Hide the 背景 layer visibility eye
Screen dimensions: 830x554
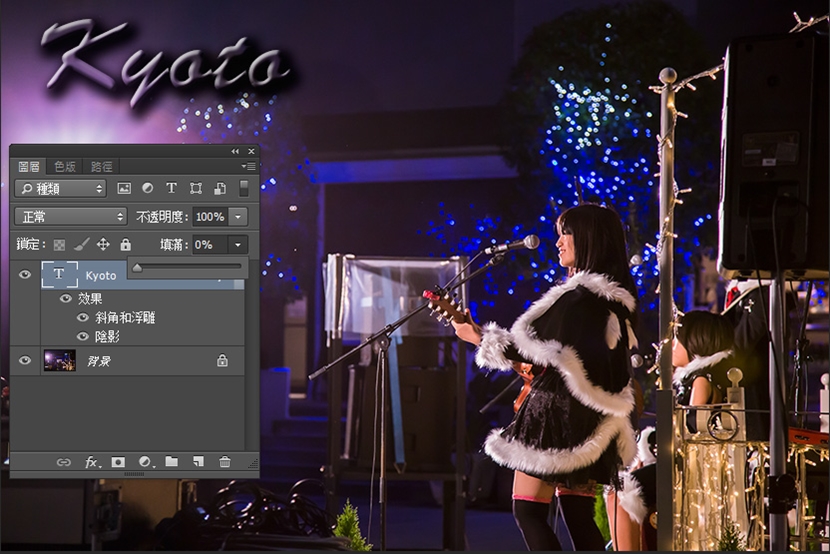pos(26,361)
